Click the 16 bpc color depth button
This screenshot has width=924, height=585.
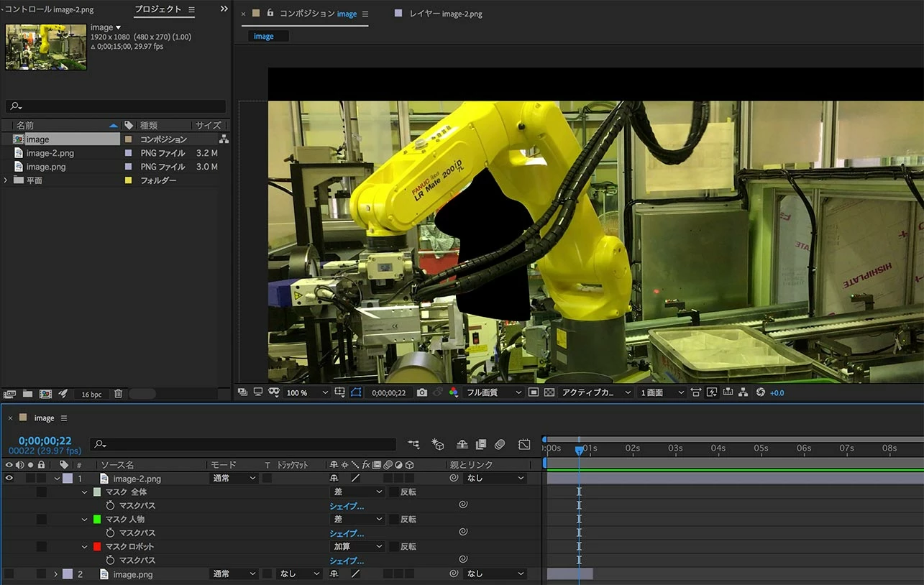[91, 394]
